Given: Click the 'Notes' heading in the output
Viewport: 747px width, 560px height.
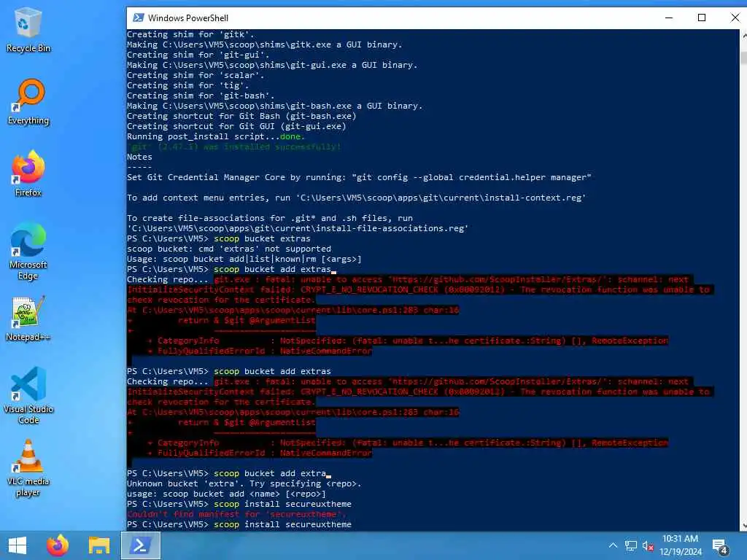Looking at the screenshot, I should coord(139,157).
